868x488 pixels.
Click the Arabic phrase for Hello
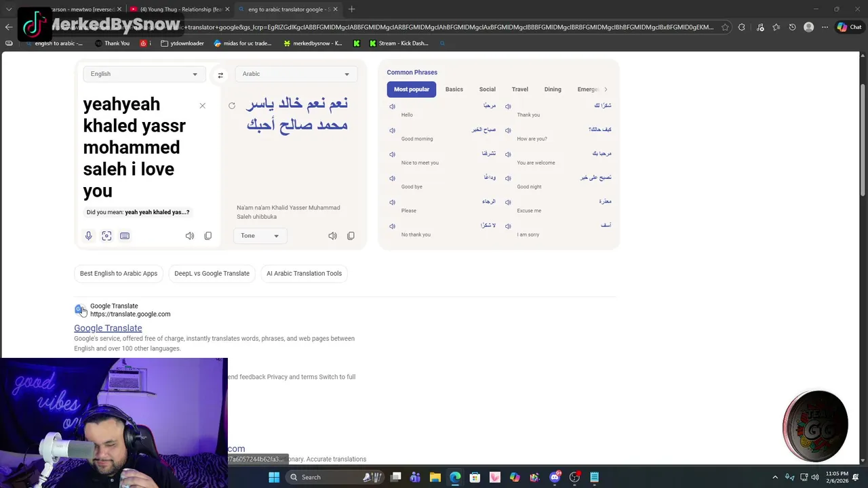[x=489, y=106]
